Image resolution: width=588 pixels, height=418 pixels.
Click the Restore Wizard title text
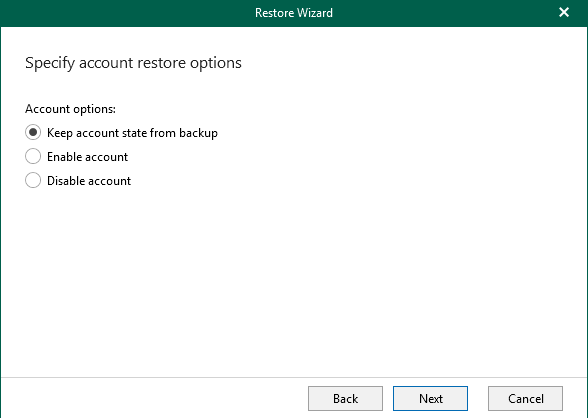(294, 13)
